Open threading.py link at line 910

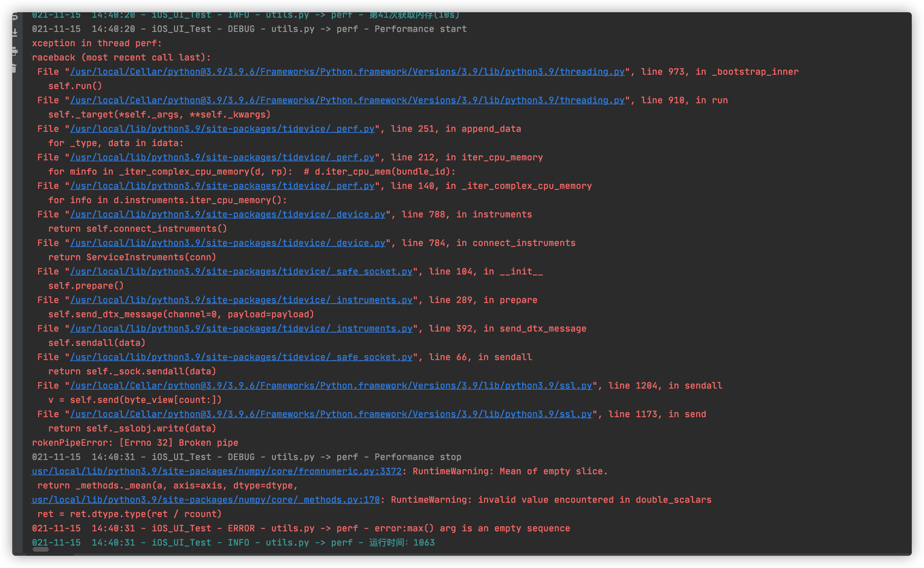pyautogui.click(x=347, y=100)
